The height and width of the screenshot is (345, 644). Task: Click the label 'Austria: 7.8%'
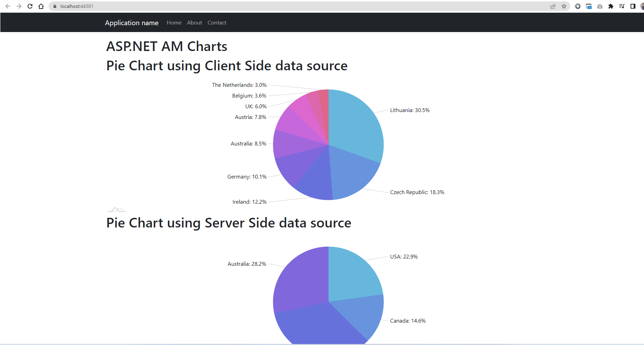coord(250,117)
